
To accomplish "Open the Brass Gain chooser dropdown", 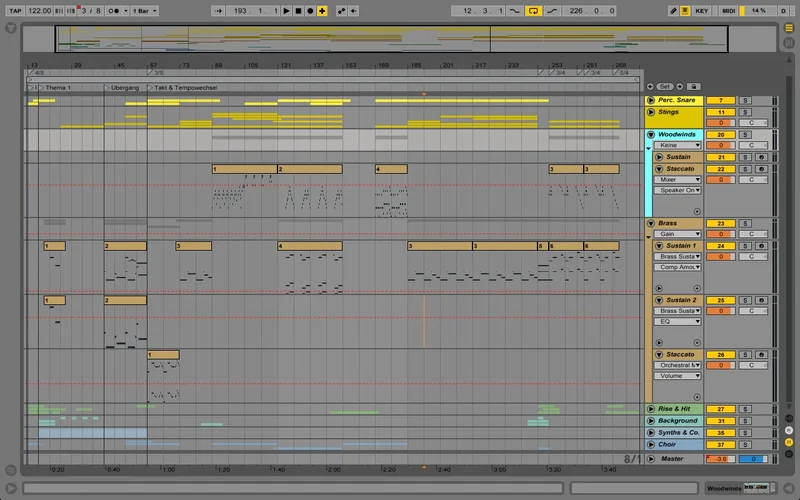I will (678, 234).
